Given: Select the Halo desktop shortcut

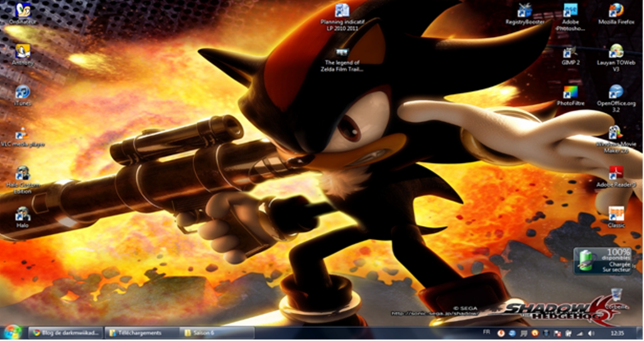Looking at the screenshot, I should [23, 217].
